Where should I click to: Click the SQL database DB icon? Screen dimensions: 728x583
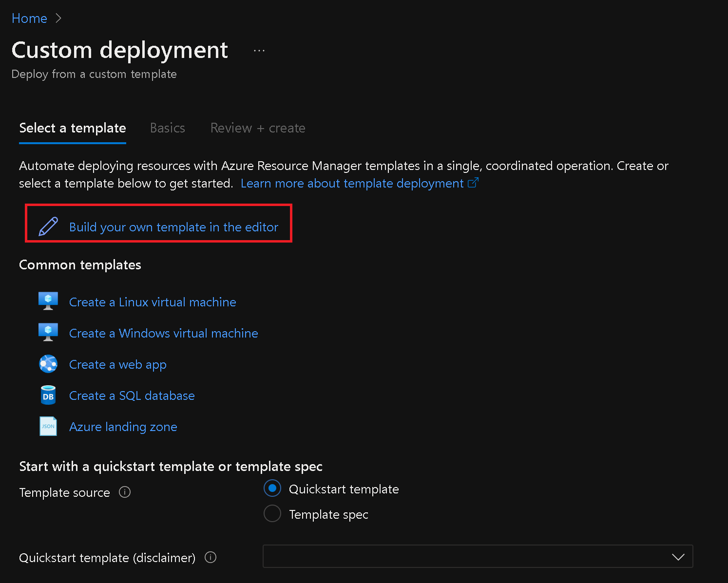pos(48,395)
